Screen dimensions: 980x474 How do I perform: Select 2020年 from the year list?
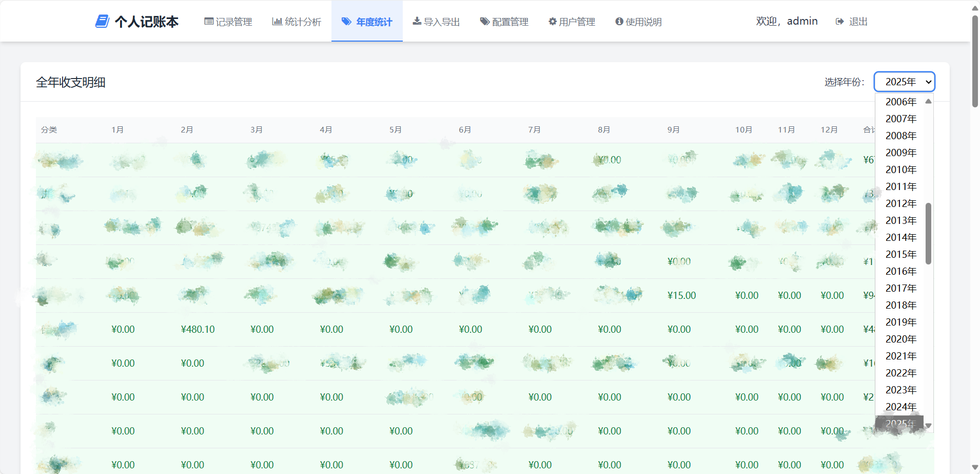[901, 339]
